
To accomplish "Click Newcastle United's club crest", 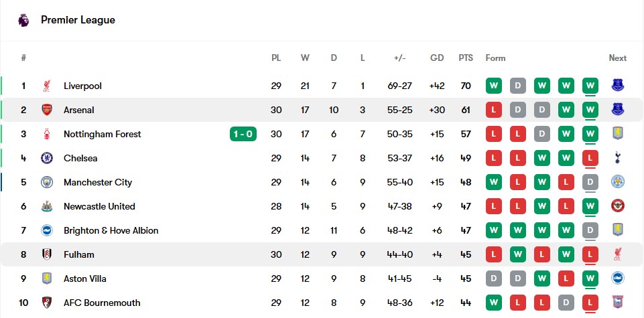I will [47, 206].
